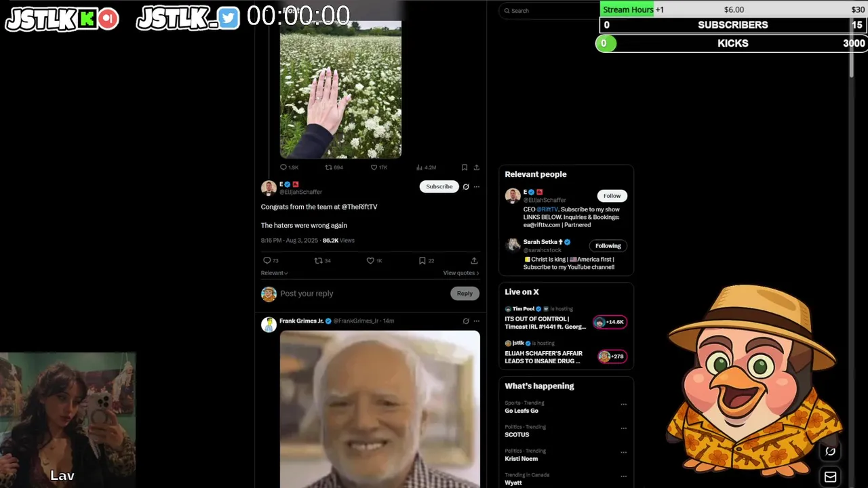The height and width of the screenshot is (488, 868).
Task: Click the Kick logo icon in overlay
Action: [87, 18]
